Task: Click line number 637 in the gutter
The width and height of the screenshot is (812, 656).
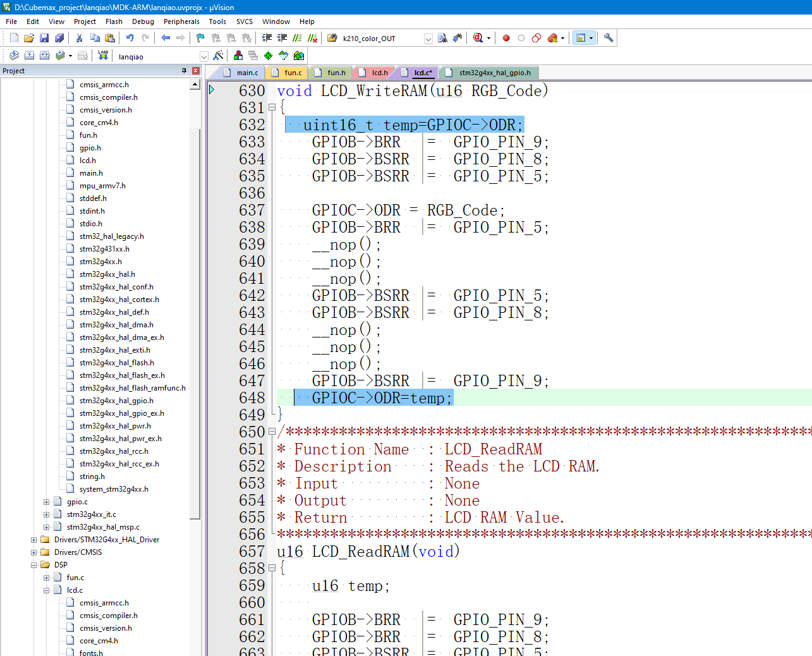Action: [x=251, y=210]
